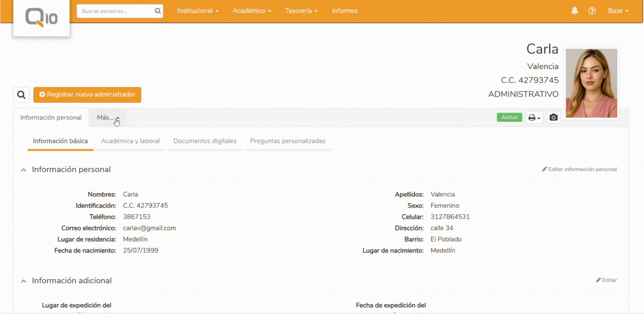Open the notifications bell
644x314 pixels.
point(575,11)
